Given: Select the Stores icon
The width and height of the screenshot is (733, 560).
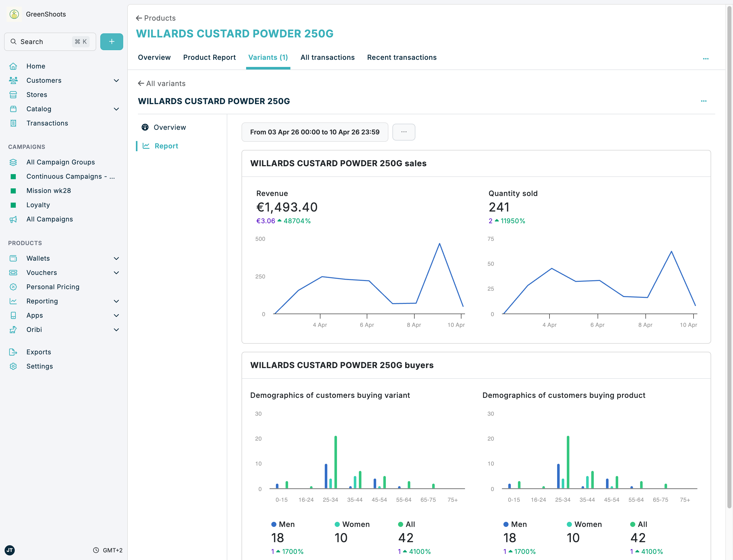Looking at the screenshot, I should [x=13, y=95].
